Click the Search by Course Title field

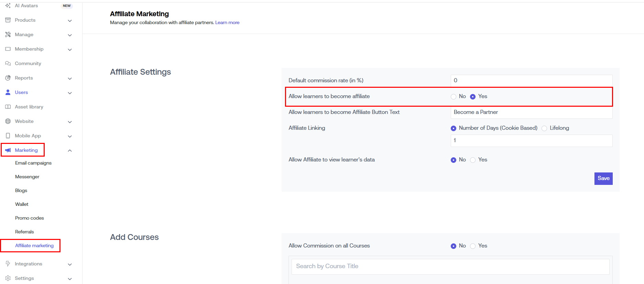point(450,266)
